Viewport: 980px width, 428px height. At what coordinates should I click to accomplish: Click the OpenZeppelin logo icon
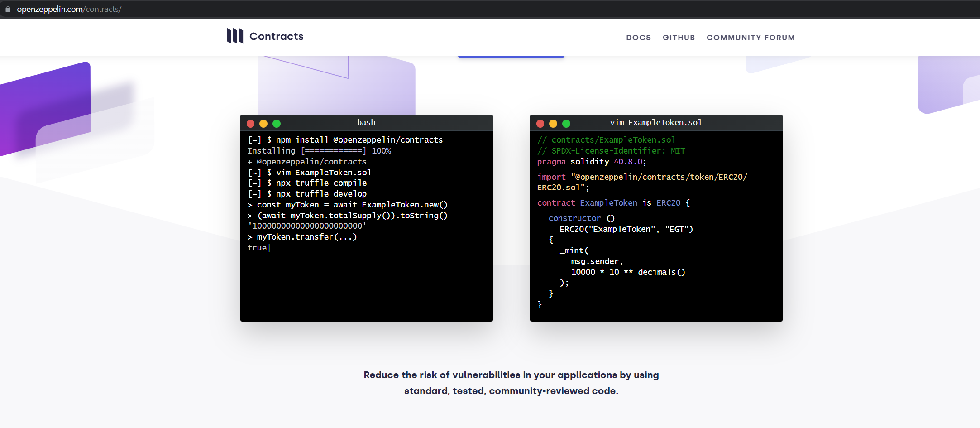235,36
